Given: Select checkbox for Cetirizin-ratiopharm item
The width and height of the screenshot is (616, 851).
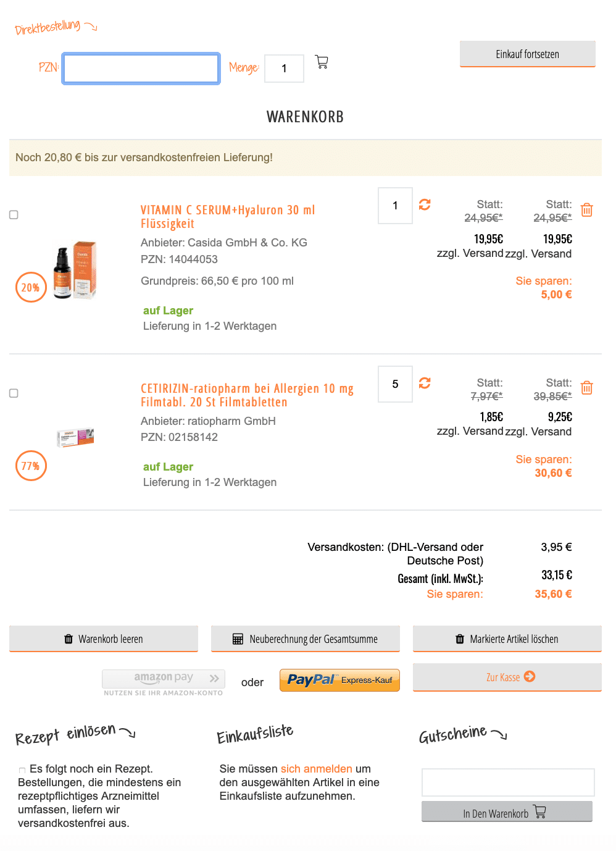Looking at the screenshot, I should [x=14, y=393].
